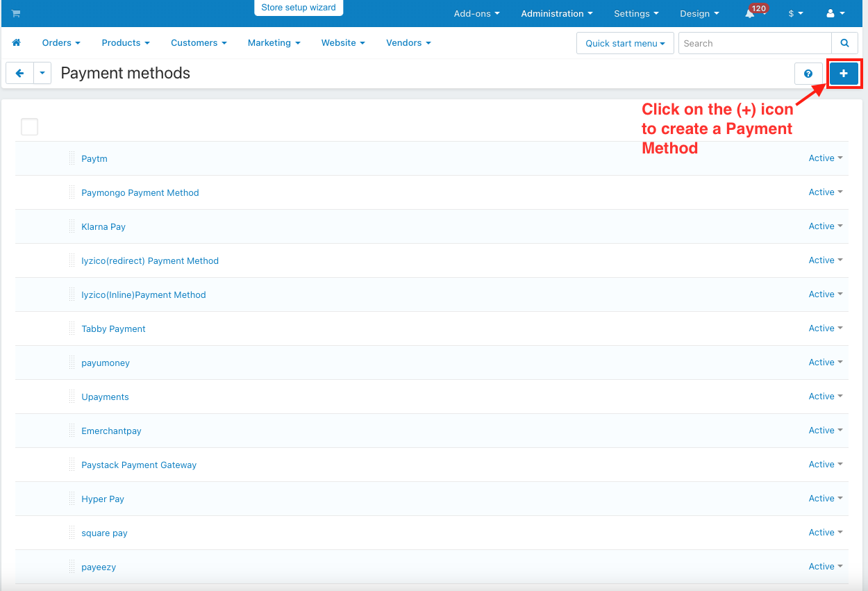Grab the drag handle next to Paytm
Viewport: 868px width, 591px height.
(x=72, y=158)
